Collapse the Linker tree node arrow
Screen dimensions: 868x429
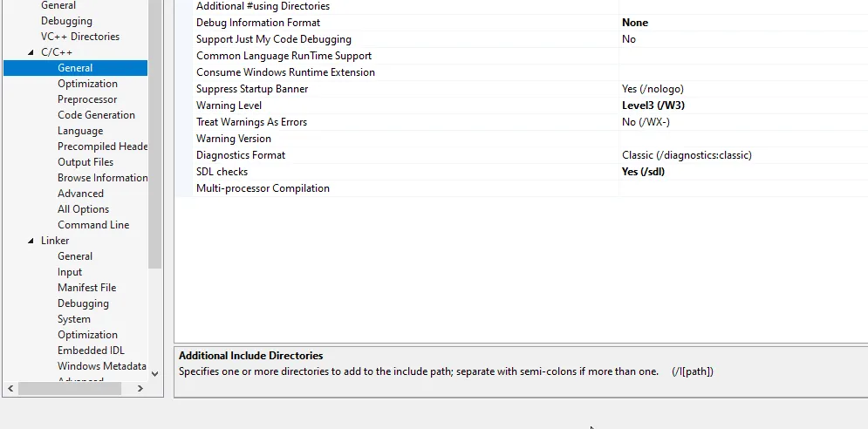coord(31,241)
